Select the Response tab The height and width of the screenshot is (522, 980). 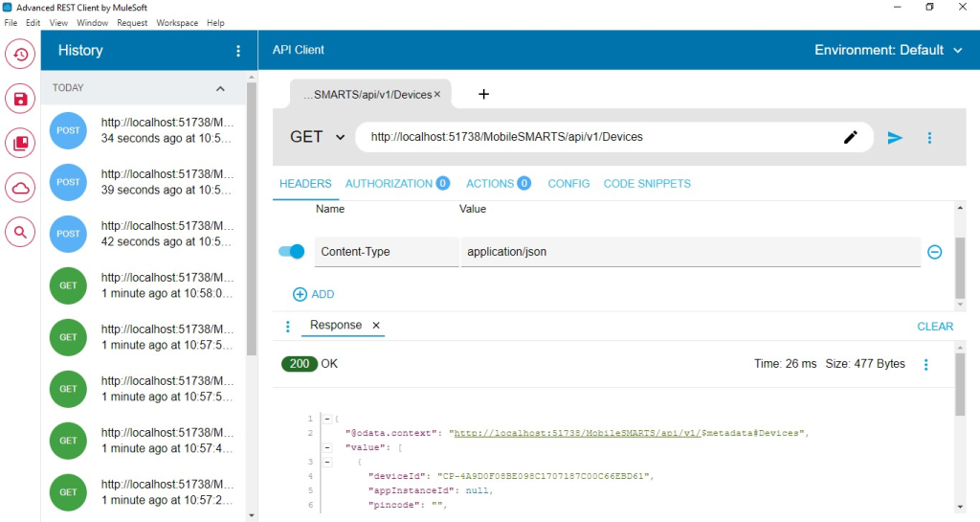pos(336,325)
